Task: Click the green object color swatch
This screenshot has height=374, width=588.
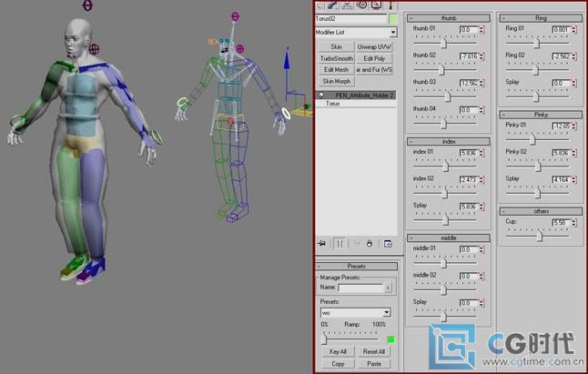Action: coord(392,19)
